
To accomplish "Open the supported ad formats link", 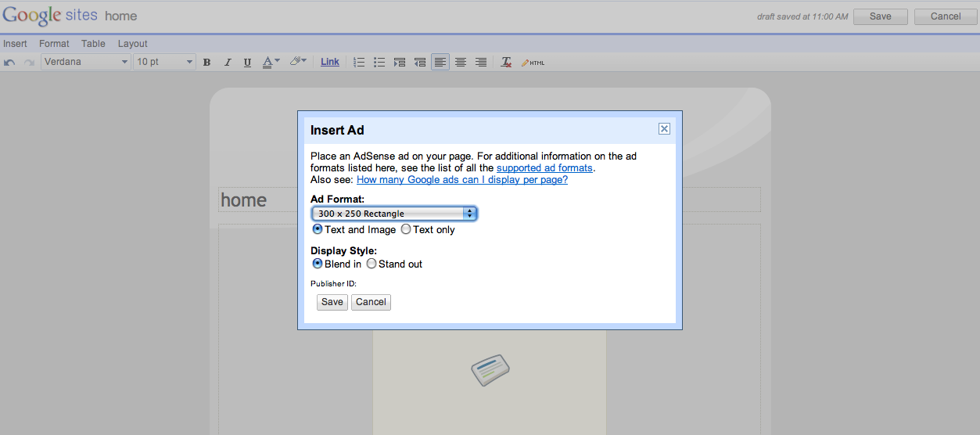I will (x=544, y=167).
